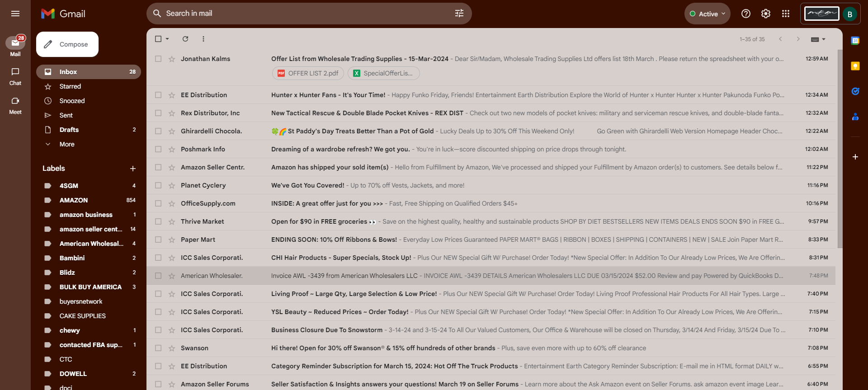This screenshot has width=868, height=390.
Task: Click the Gmail logo
Action: point(63,14)
